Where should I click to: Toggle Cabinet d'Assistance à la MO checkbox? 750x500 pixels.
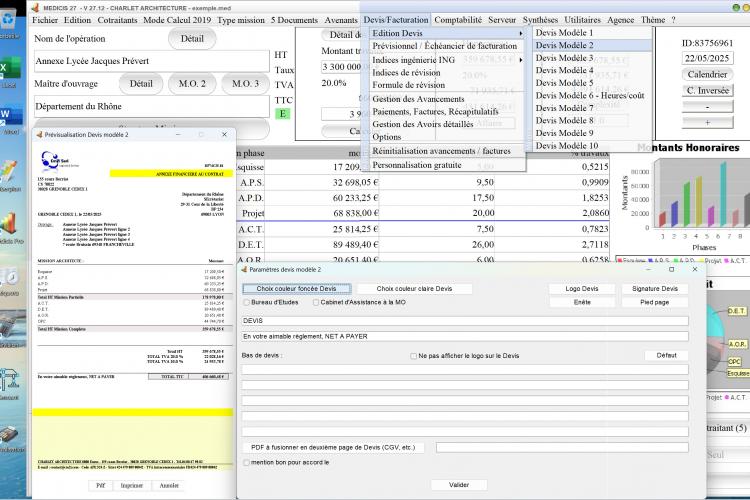click(316, 302)
